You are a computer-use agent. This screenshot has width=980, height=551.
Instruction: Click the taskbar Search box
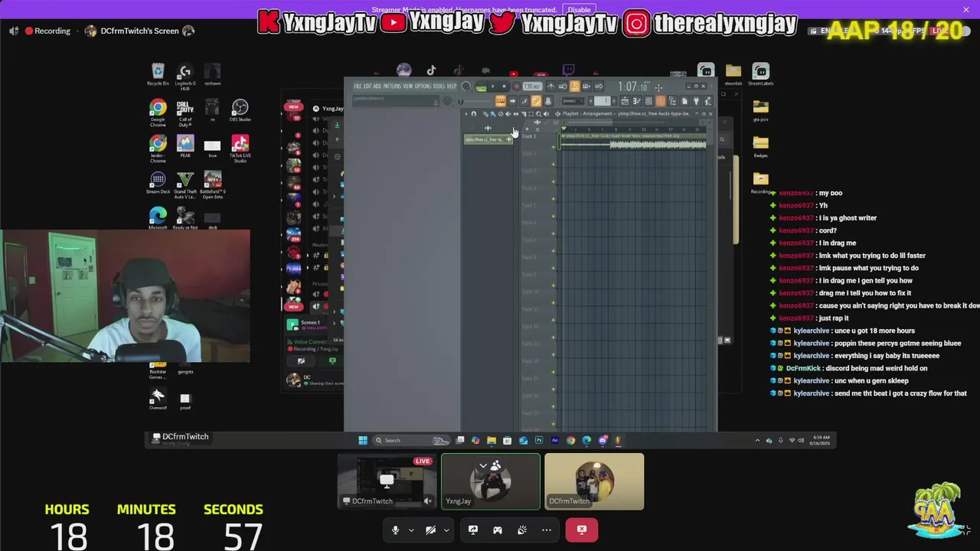tap(411, 440)
